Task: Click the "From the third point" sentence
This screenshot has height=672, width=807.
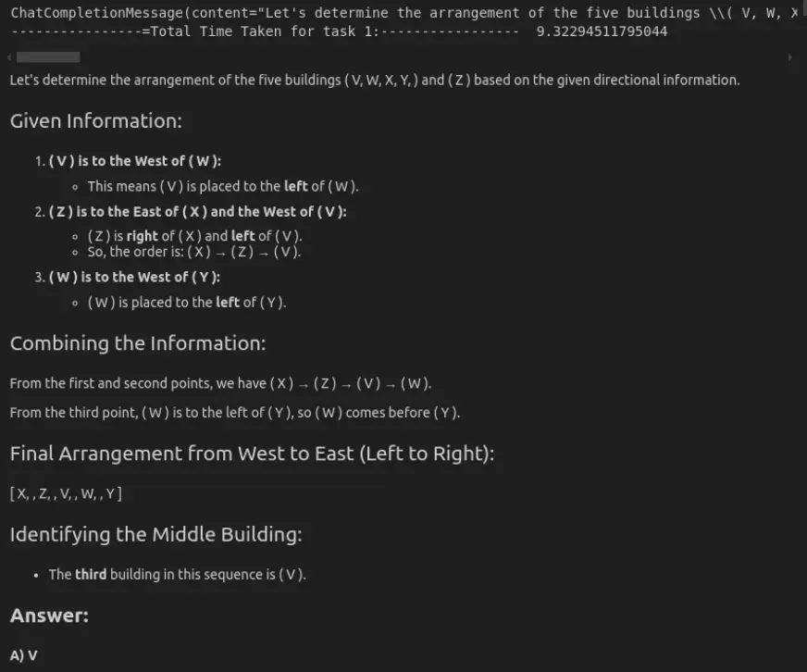Action: pos(234,413)
